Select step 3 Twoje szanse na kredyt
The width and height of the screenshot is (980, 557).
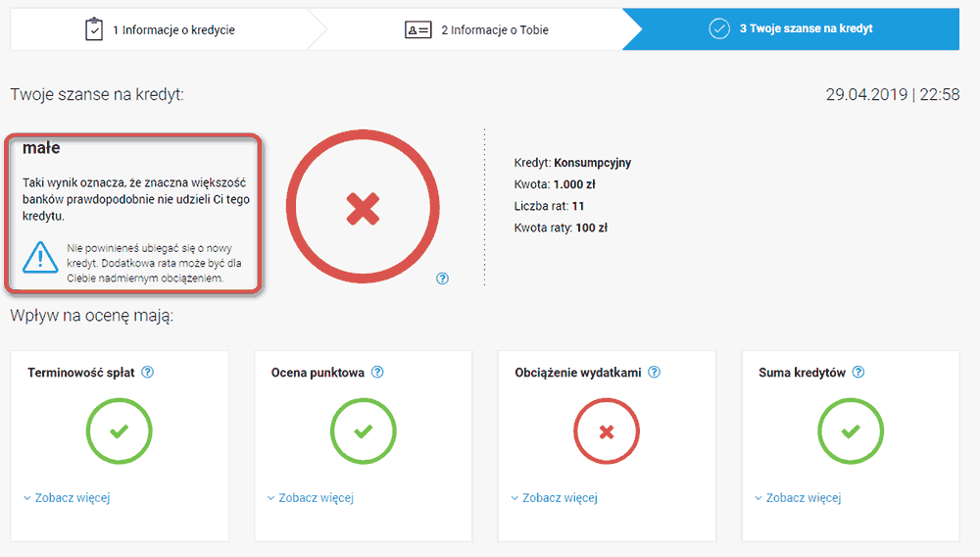(x=792, y=29)
